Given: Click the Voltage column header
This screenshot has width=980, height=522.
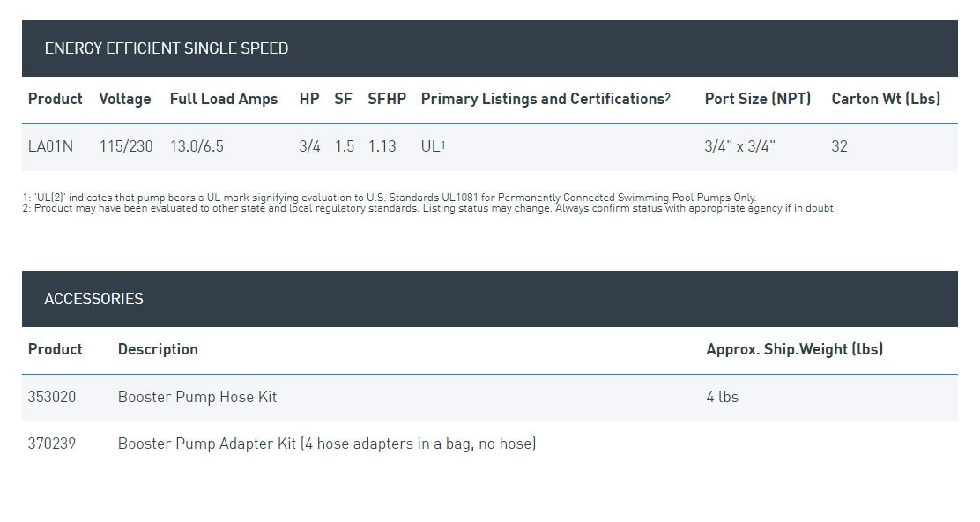Looking at the screenshot, I should point(125,99).
